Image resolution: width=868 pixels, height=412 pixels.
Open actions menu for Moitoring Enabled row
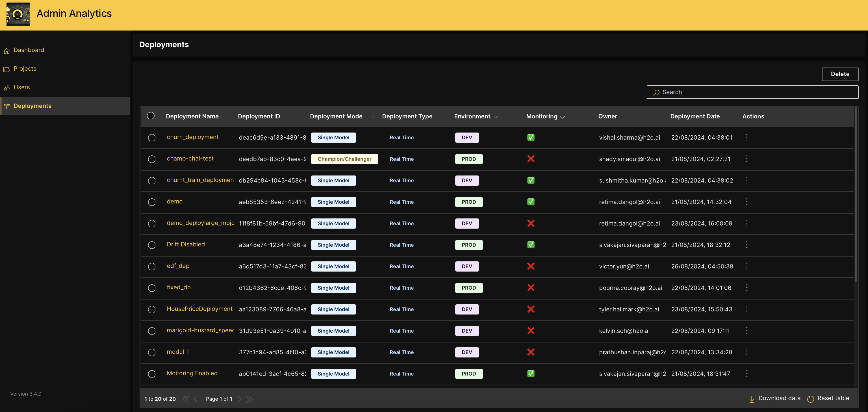tap(747, 373)
